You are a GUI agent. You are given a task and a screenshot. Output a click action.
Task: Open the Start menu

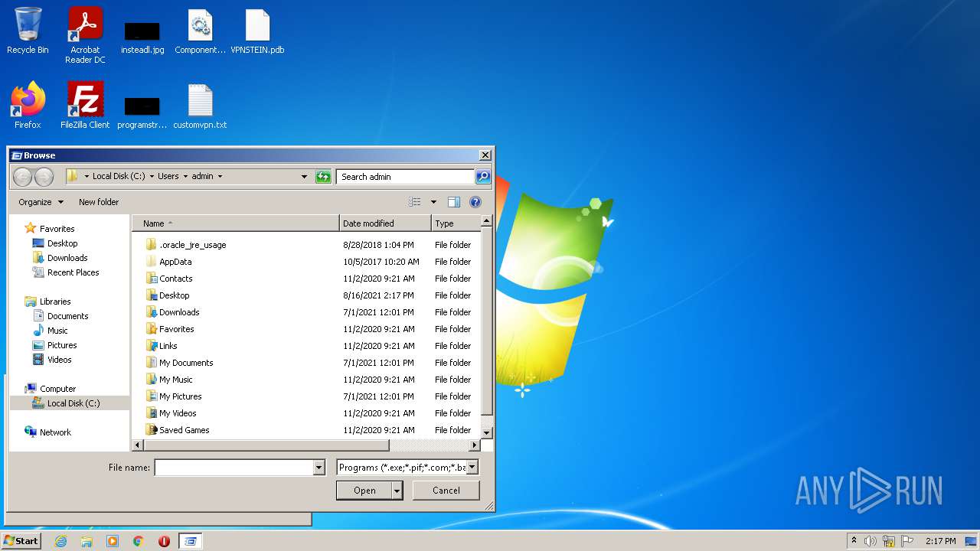[21, 541]
